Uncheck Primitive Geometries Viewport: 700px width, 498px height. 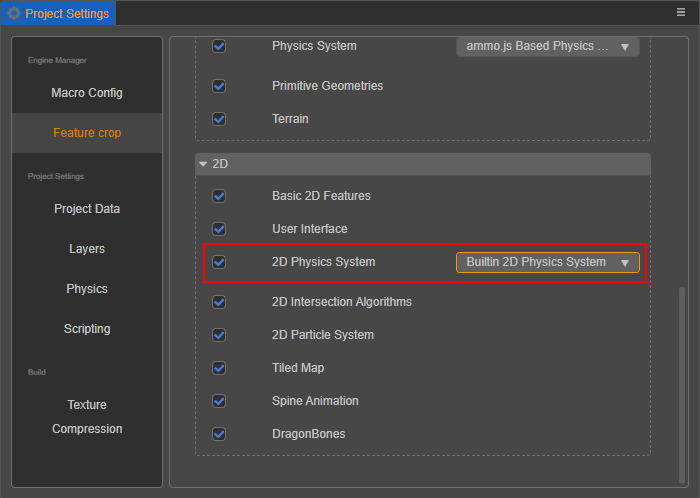pos(219,86)
